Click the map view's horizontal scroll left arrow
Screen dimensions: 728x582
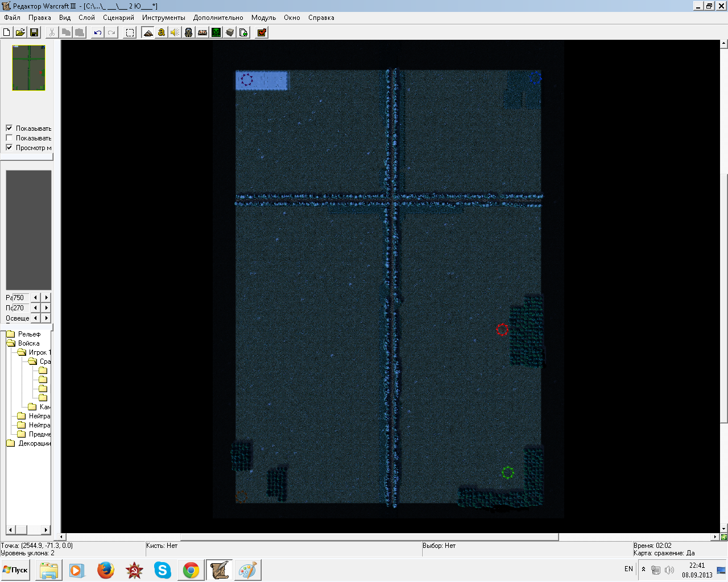click(62, 537)
